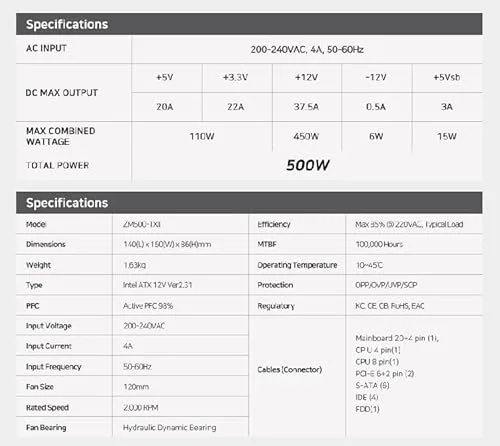500x446 pixels.
Task: Select the '+5V' column header
Action: pos(165,77)
